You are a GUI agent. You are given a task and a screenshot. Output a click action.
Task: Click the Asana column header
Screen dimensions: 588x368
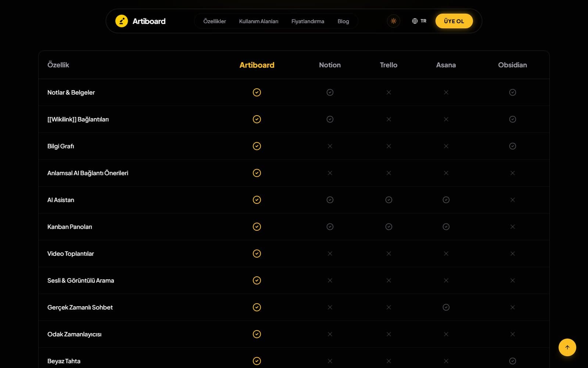point(446,65)
